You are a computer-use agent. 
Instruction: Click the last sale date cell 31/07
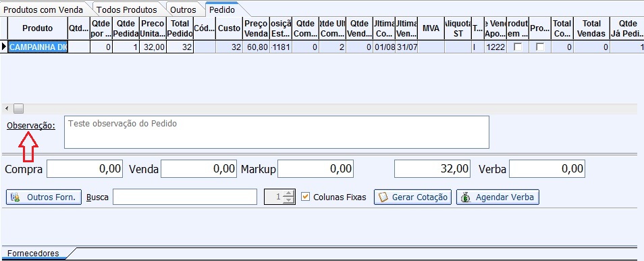(x=406, y=47)
